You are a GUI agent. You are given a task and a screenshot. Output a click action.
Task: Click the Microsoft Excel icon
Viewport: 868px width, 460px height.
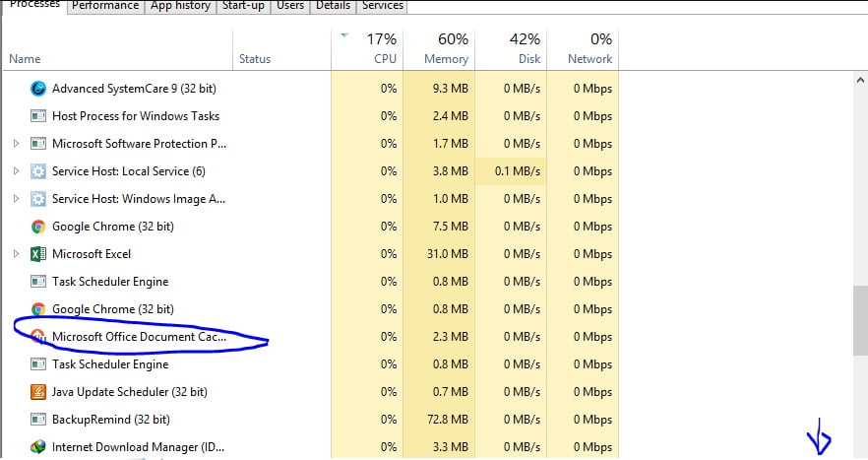[38, 254]
